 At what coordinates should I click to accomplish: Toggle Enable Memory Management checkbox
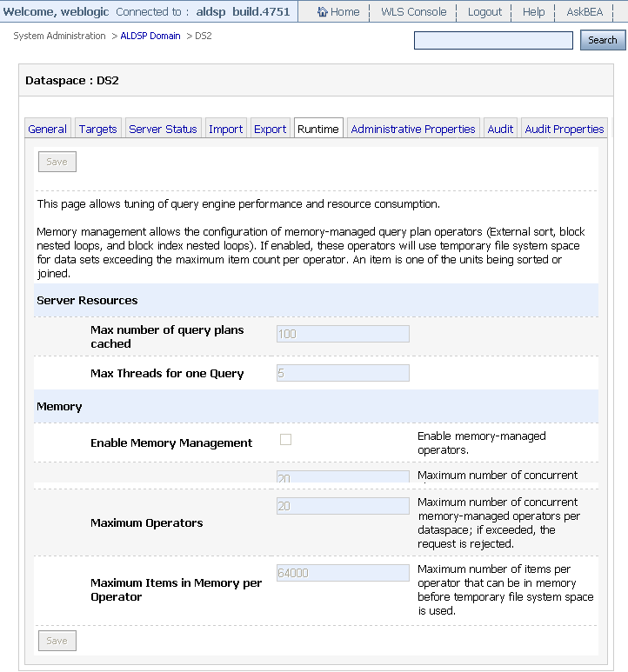click(285, 439)
